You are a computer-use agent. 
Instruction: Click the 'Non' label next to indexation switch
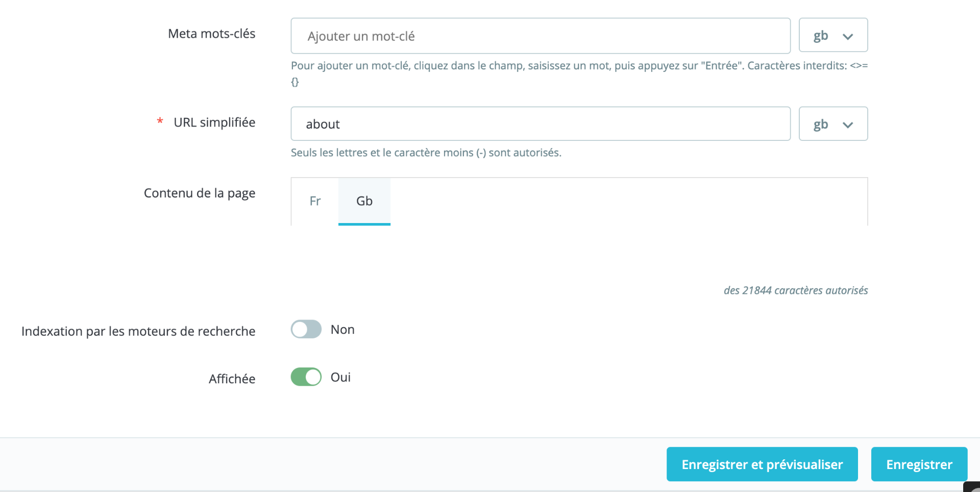pos(342,330)
